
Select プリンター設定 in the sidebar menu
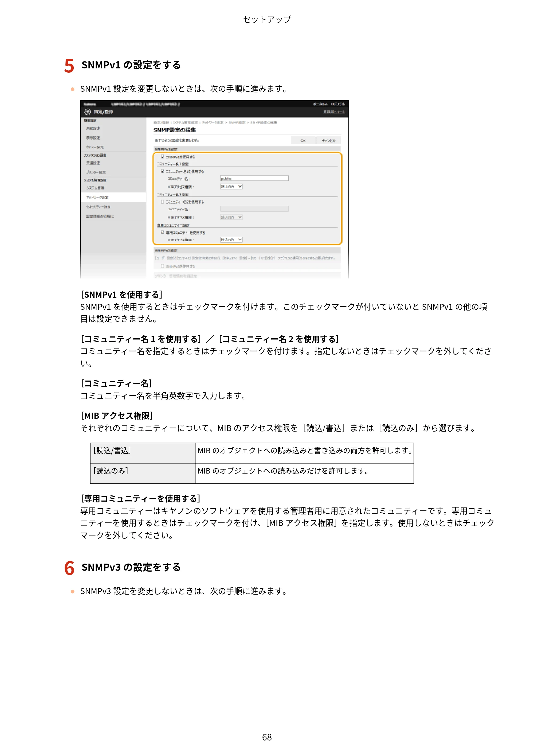(96, 172)
